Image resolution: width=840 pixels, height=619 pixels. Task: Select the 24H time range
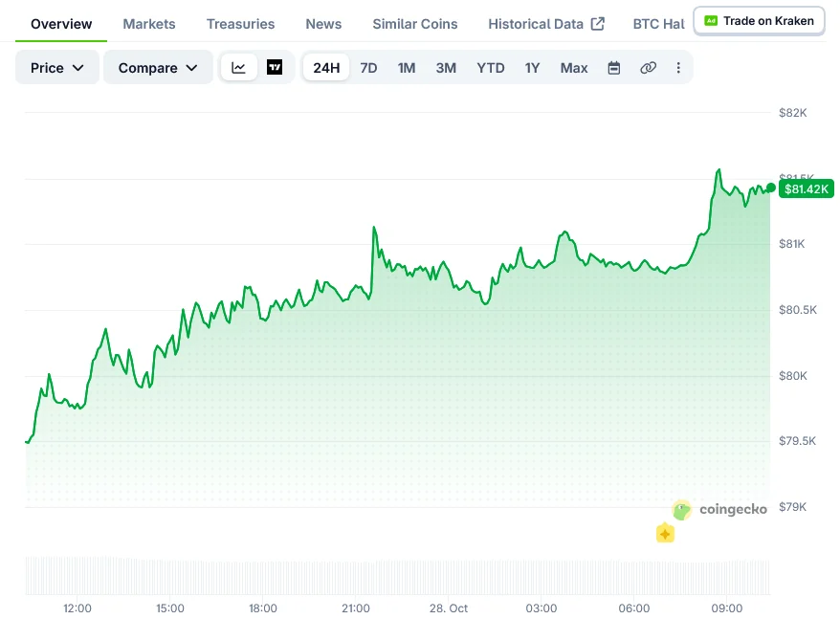click(326, 68)
